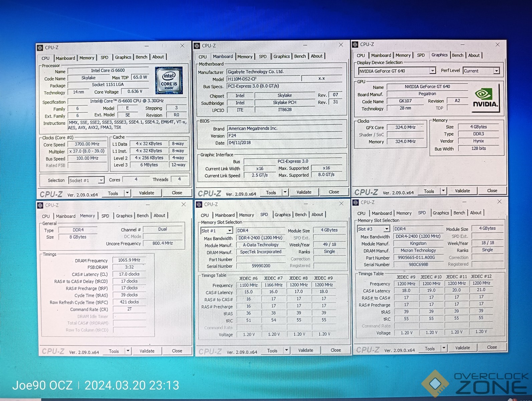Click Serial Number 59990200 in Slot #1
532x401 pixels.
pyautogui.click(x=261, y=266)
